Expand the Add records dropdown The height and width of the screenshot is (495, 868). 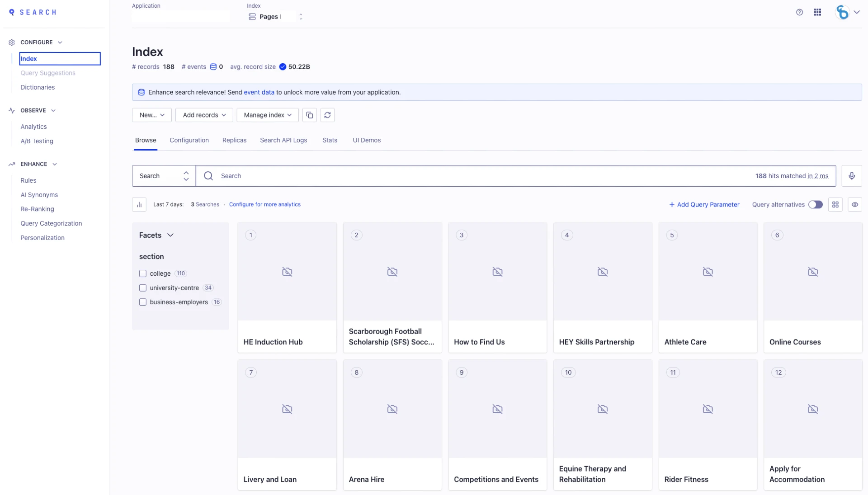(204, 115)
